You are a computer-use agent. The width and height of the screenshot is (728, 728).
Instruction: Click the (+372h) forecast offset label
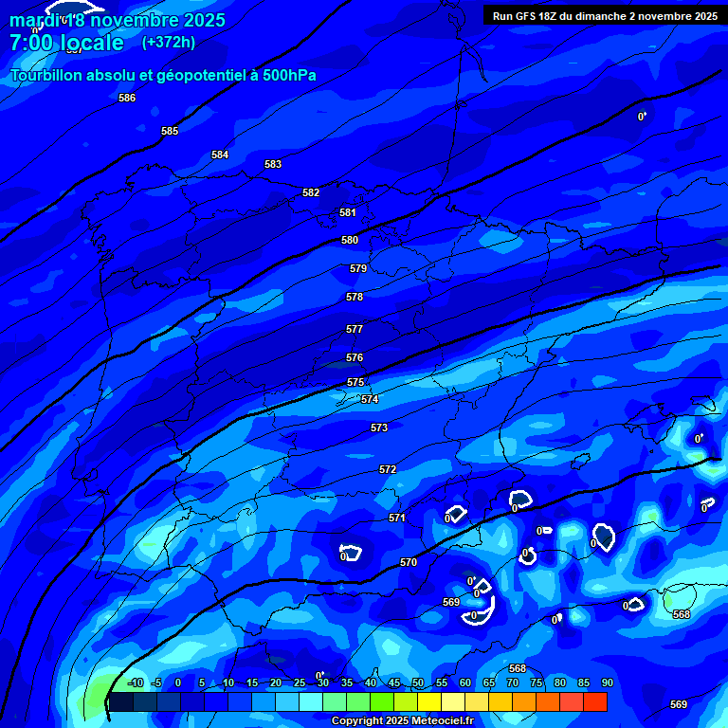pos(169,43)
